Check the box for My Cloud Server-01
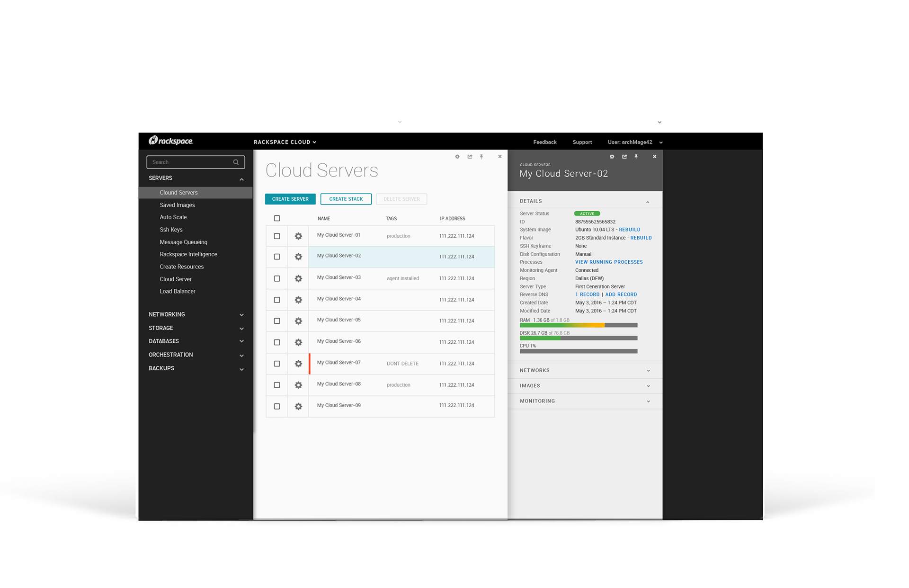909x588 pixels. tap(277, 236)
